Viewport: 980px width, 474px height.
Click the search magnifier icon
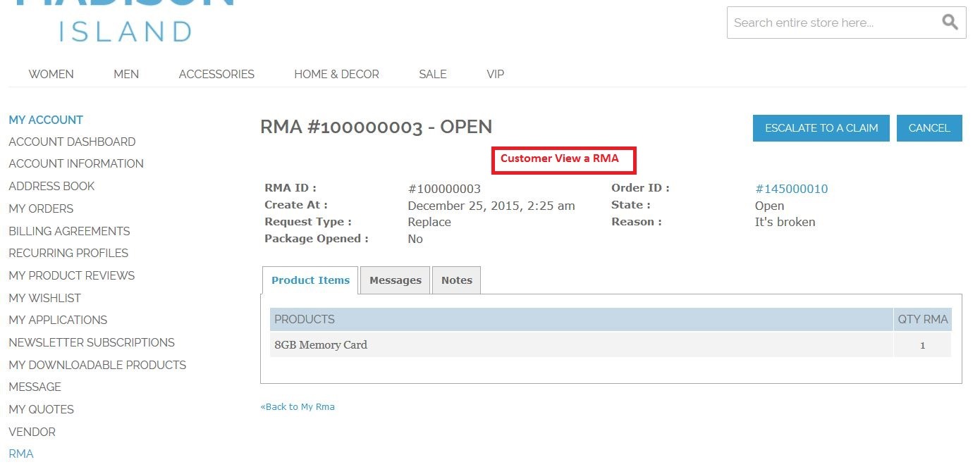coord(950,22)
